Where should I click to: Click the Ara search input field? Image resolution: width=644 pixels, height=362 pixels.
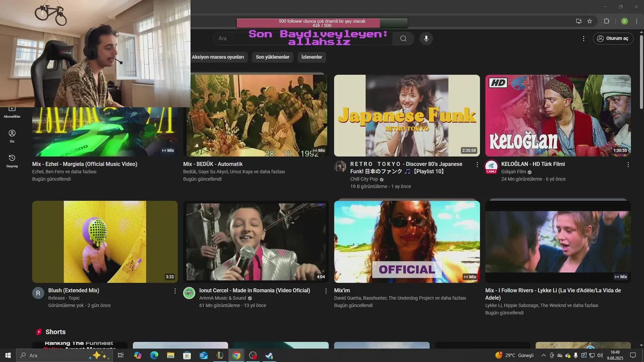(302, 39)
